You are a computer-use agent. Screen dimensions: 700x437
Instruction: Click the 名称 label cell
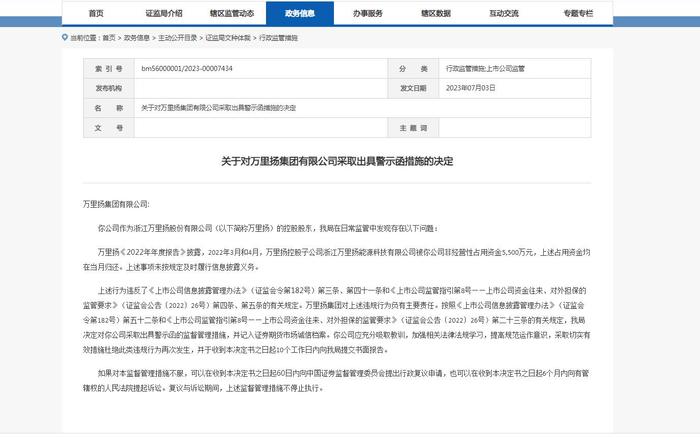click(108, 108)
